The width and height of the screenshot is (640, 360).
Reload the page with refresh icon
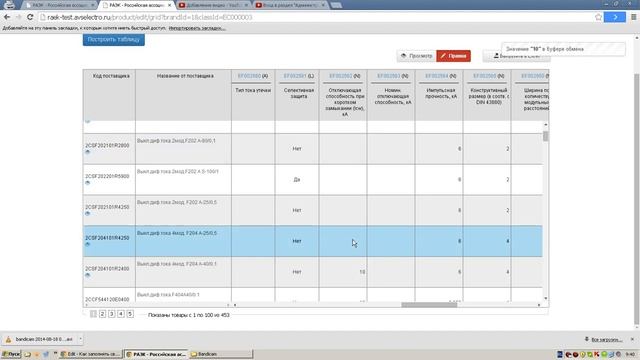tap(30, 17)
